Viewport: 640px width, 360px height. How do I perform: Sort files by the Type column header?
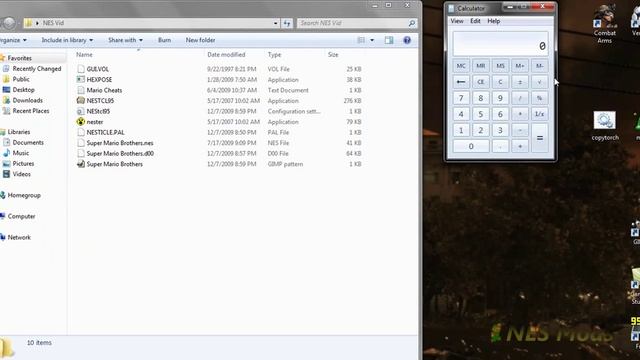274,54
